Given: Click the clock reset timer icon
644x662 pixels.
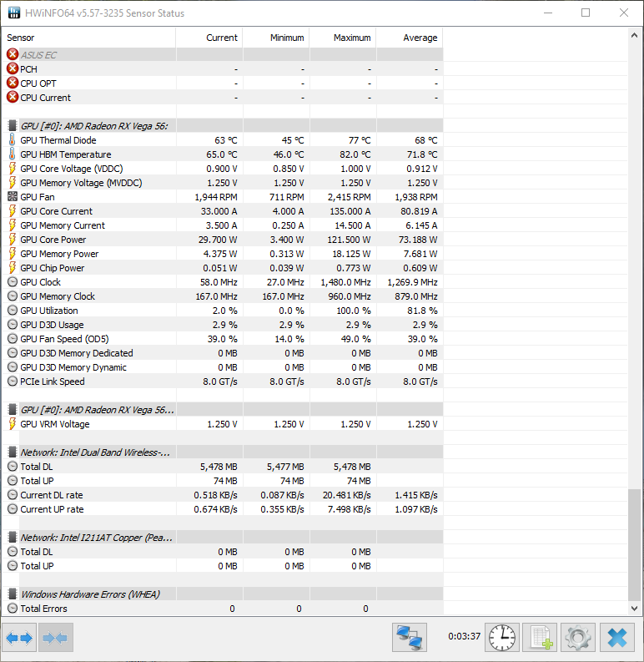Looking at the screenshot, I should tap(502, 638).
